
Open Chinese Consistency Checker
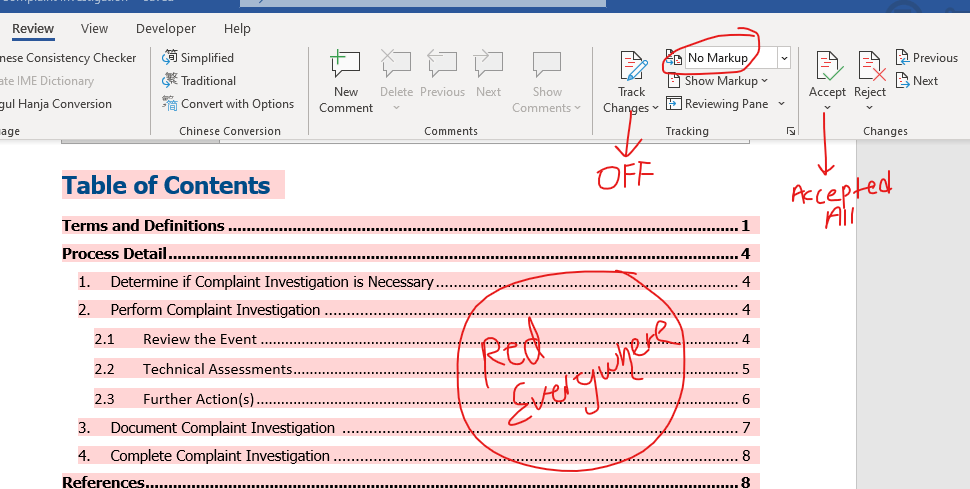[x=68, y=58]
